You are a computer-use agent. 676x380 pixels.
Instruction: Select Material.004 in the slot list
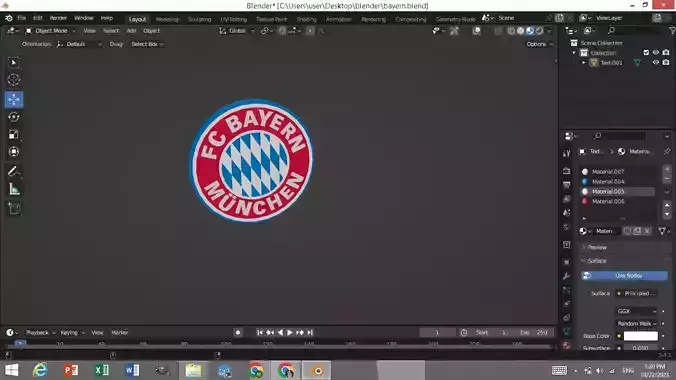click(617, 182)
